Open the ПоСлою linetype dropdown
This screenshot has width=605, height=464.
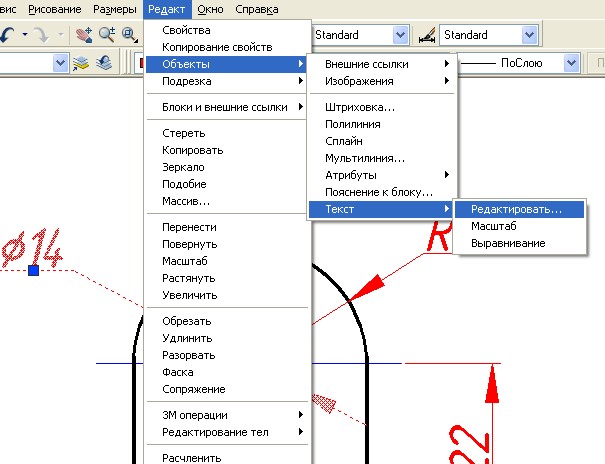571,63
